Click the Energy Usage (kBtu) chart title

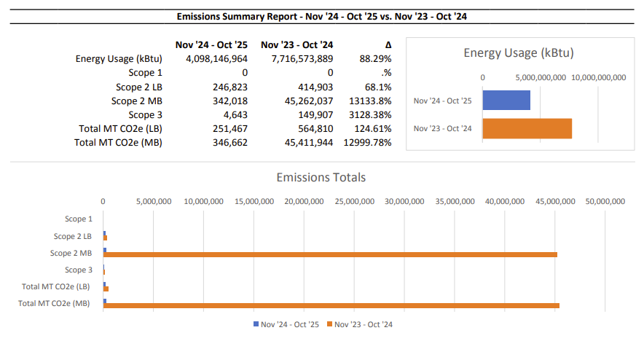point(519,52)
